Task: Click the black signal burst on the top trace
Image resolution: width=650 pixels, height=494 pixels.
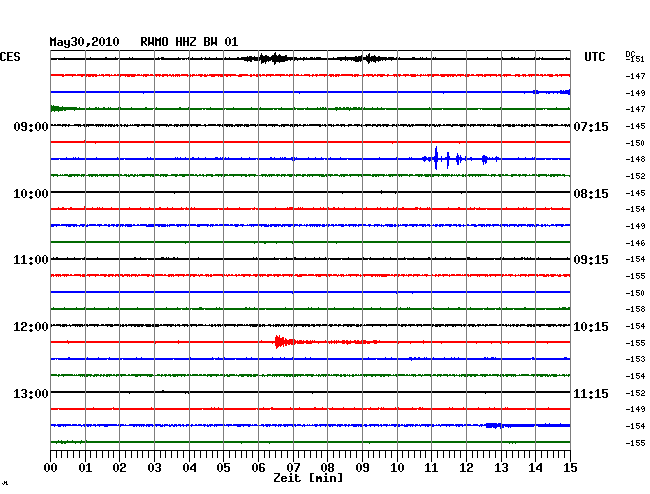Action: pyautogui.click(x=274, y=58)
